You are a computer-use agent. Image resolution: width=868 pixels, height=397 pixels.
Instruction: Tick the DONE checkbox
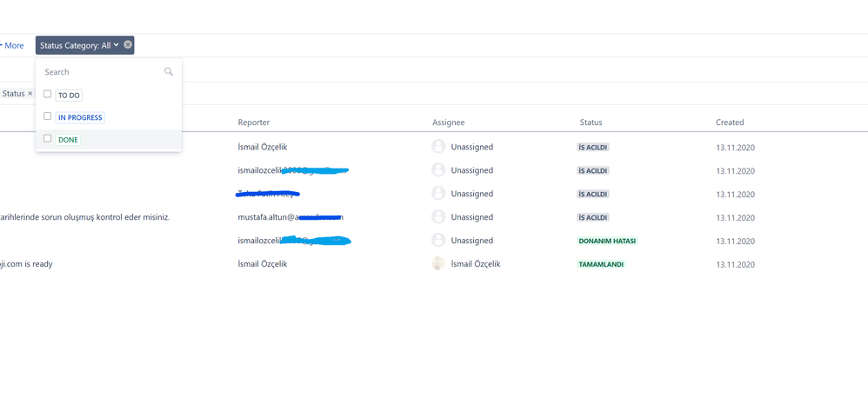[48, 138]
